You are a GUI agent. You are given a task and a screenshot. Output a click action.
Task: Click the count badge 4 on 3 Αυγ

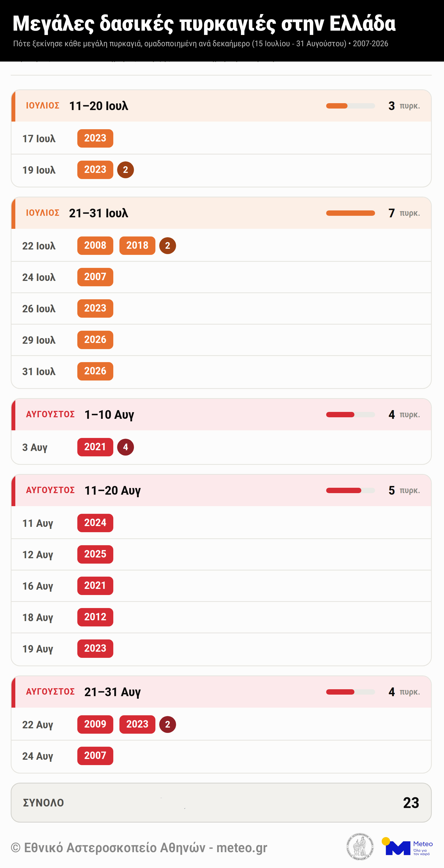pos(126,447)
